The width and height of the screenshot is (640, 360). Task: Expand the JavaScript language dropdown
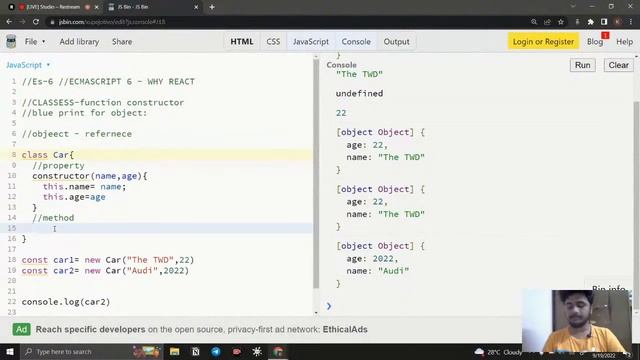[x=28, y=65]
